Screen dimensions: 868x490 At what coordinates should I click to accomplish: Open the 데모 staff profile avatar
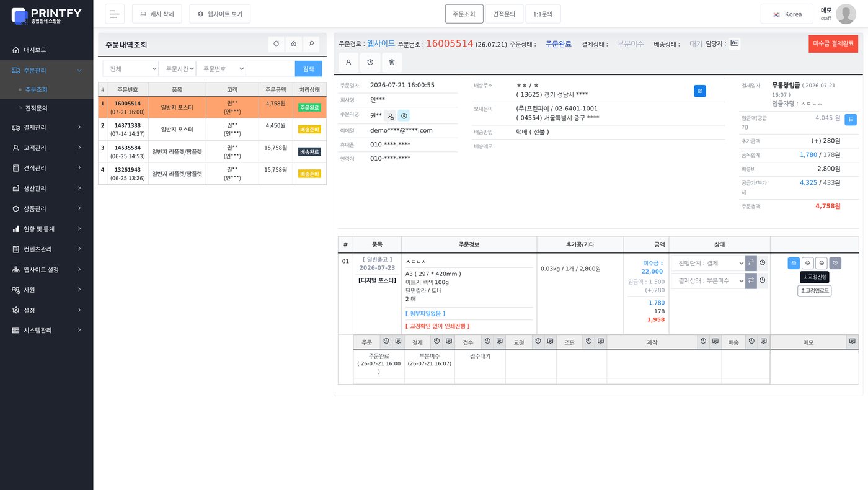coord(846,14)
